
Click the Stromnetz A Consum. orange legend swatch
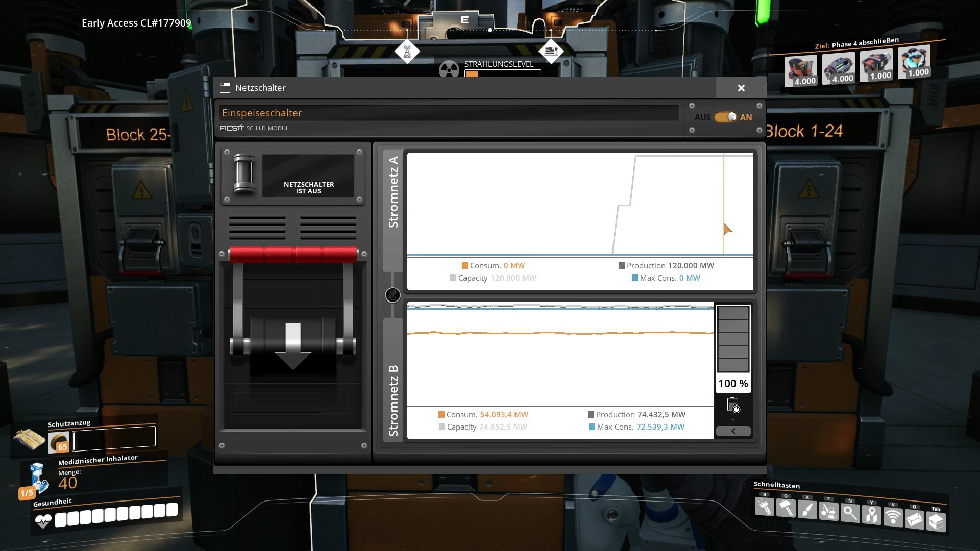(x=465, y=266)
